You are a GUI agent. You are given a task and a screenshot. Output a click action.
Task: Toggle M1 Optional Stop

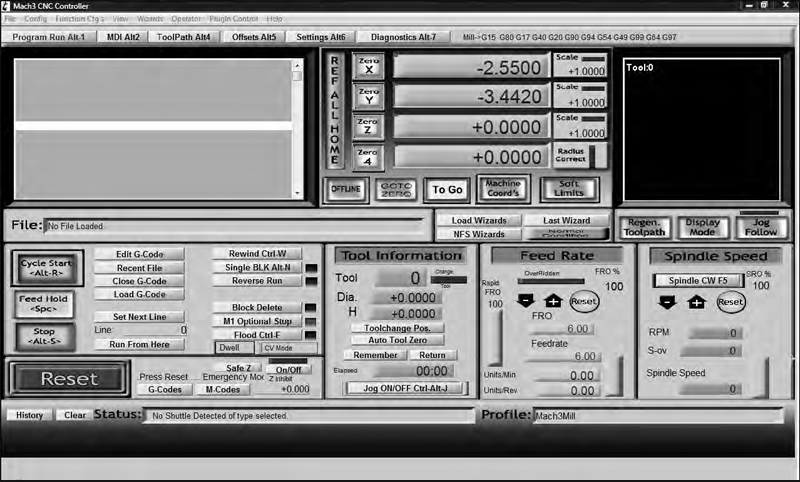tap(257, 321)
